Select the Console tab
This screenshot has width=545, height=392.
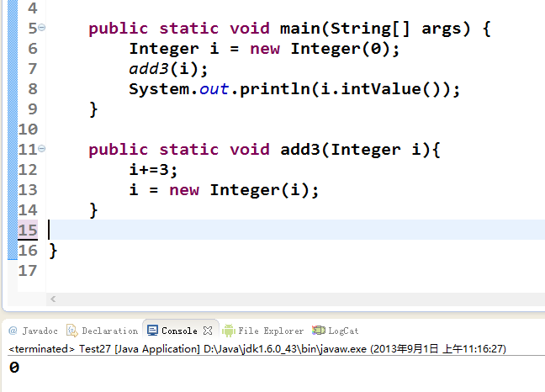tap(179, 331)
